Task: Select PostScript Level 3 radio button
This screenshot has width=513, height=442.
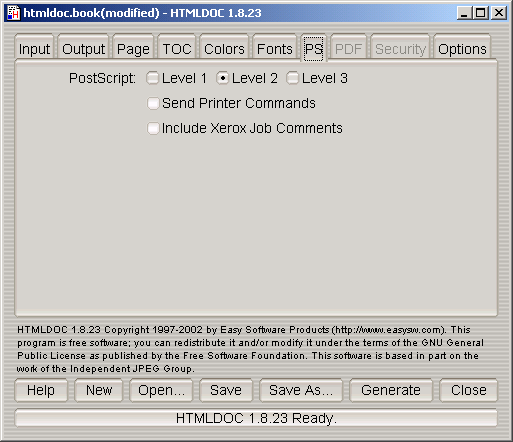Action: pyautogui.click(x=292, y=78)
